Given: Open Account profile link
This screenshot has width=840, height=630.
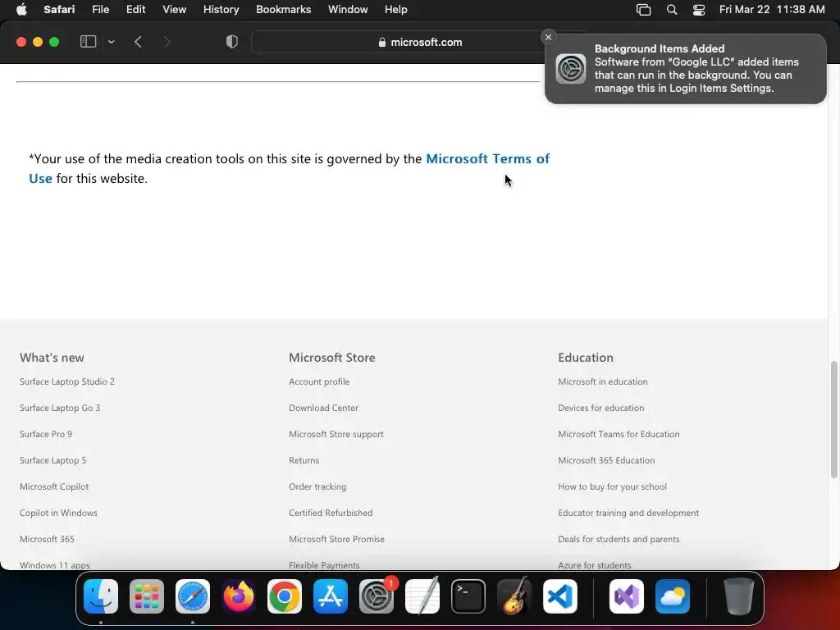Looking at the screenshot, I should [x=319, y=381].
